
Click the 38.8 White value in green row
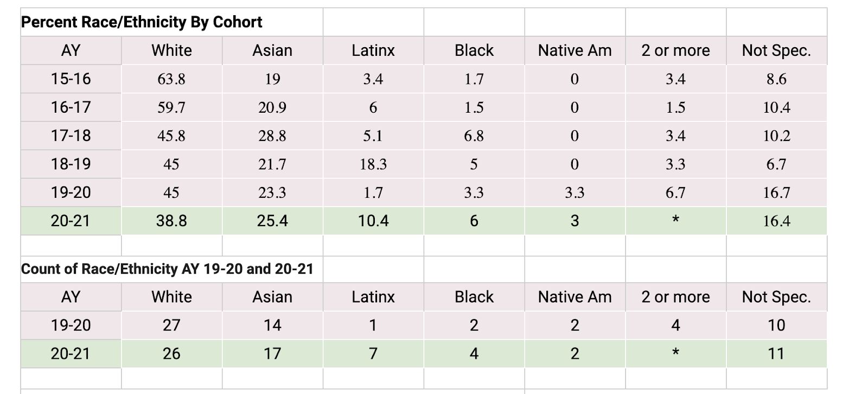coord(171,221)
